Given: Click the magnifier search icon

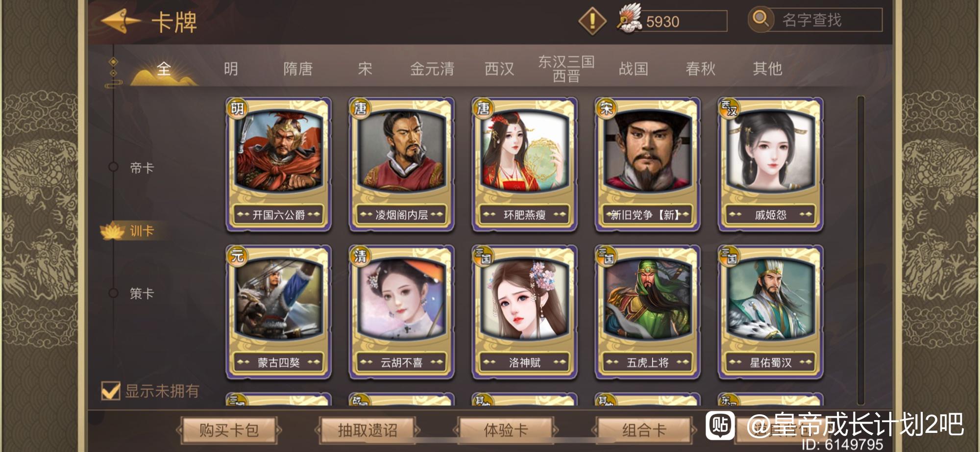Looking at the screenshot, I should [x=760, y=19].
